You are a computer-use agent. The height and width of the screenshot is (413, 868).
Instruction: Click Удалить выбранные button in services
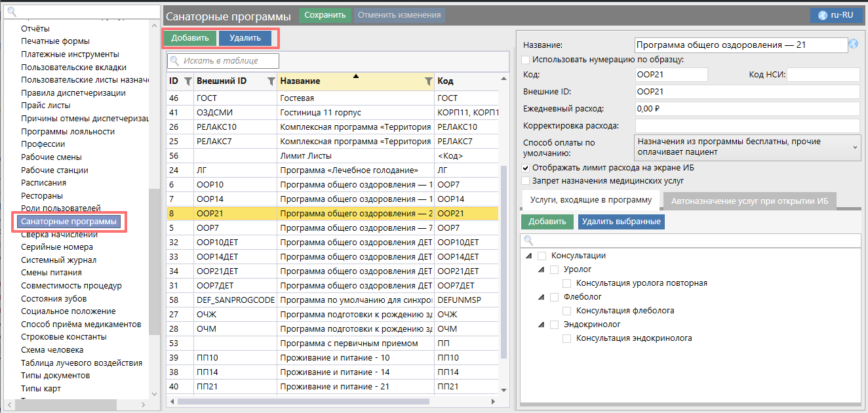pos(621,222)
